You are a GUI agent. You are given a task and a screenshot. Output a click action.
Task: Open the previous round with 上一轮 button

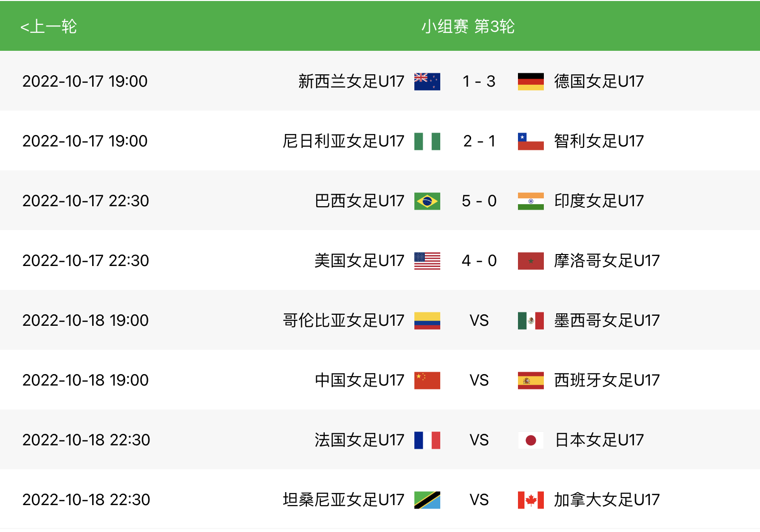(48, 26)
